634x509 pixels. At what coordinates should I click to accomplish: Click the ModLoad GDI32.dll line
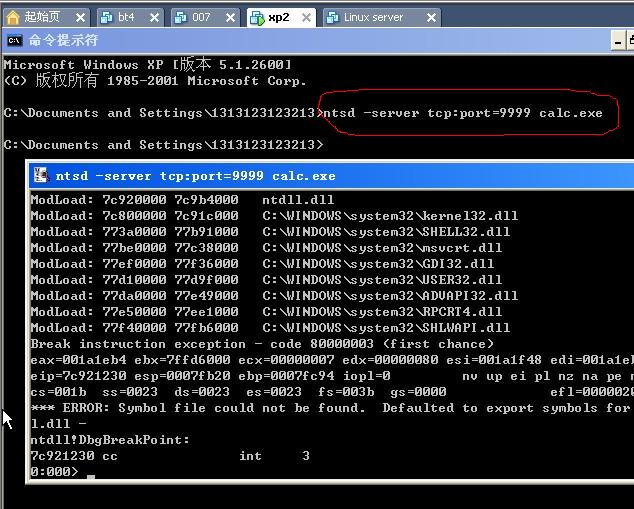coord(262,264)
